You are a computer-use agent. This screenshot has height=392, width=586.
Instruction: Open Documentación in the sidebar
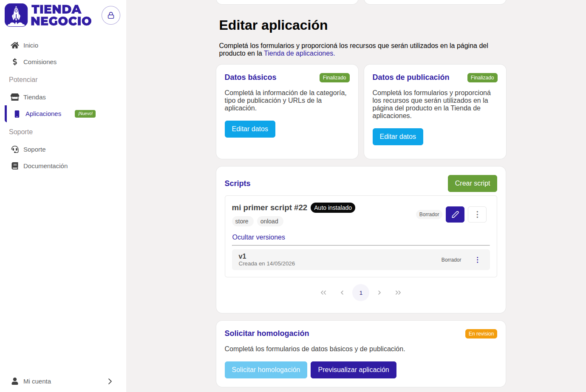click(x=45, y=166)
